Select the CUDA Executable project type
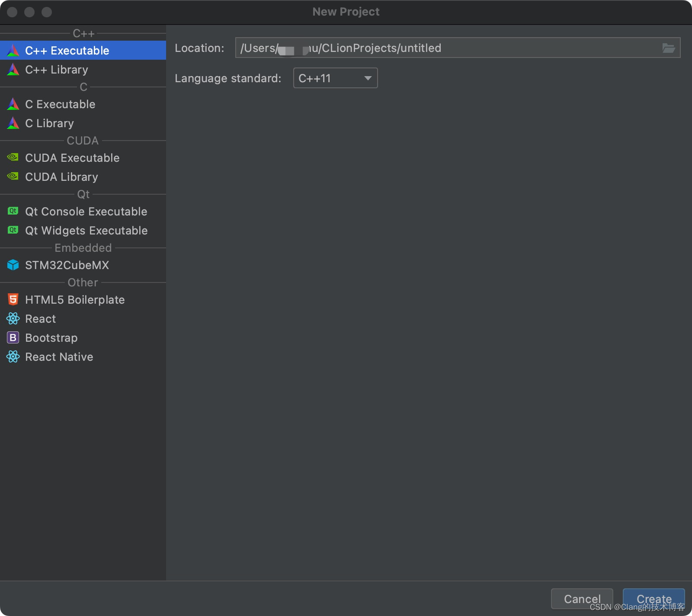Screen dimensions: 692x616 coord(83,158)
